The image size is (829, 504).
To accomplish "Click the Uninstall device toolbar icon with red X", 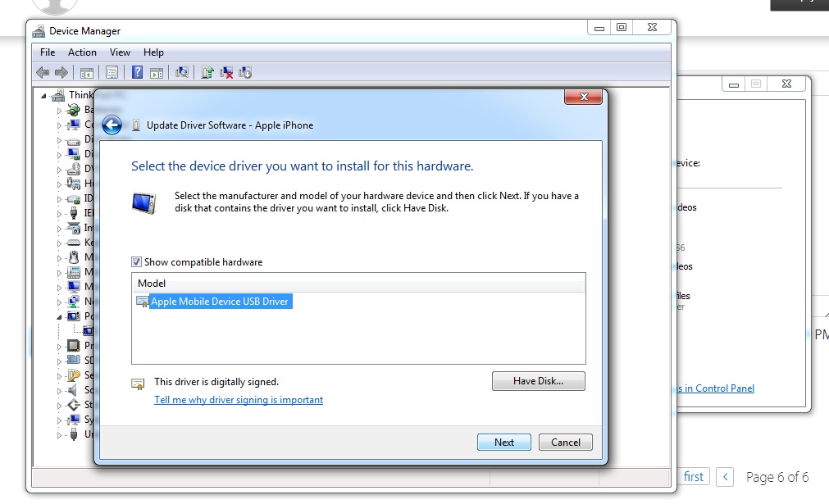I will pos(226,72).
